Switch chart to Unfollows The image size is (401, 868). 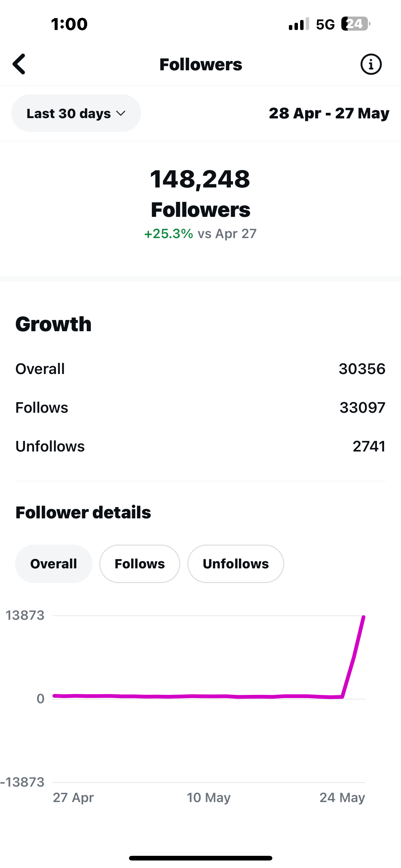coord(236,564)
